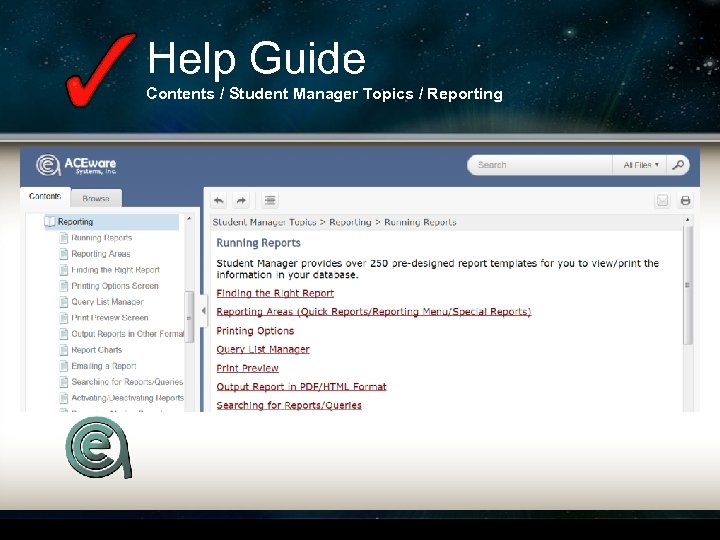720x540 pixels.
Task: Open Query List Manager tree item
Action: point(107,302)
